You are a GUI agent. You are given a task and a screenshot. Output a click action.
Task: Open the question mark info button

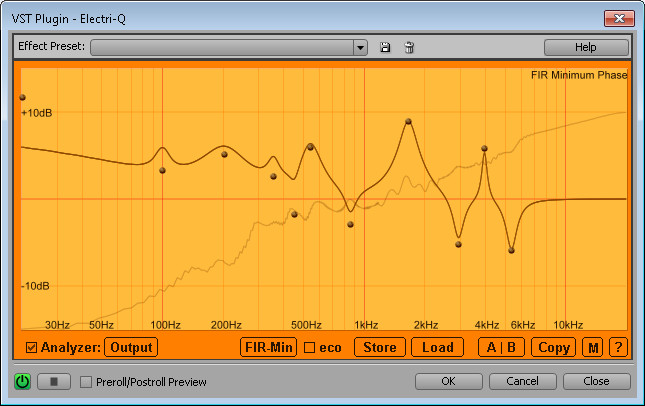[x=618, y=348]
